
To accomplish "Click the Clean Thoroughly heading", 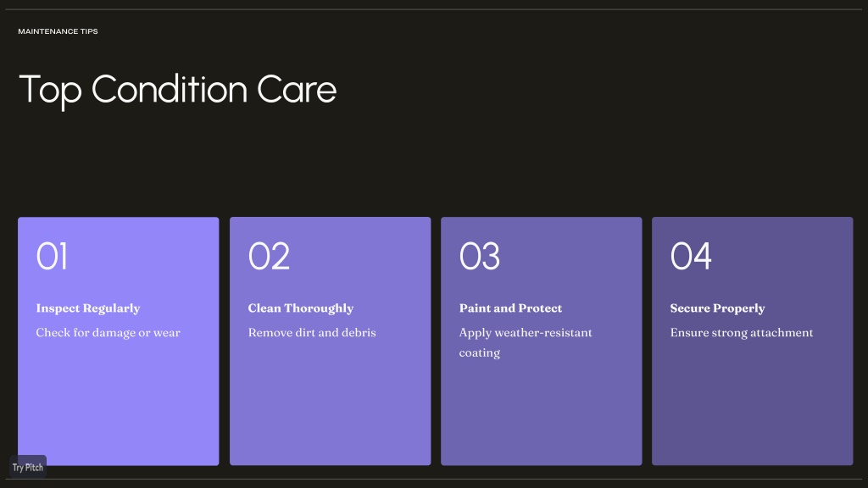I will (301, 308).
